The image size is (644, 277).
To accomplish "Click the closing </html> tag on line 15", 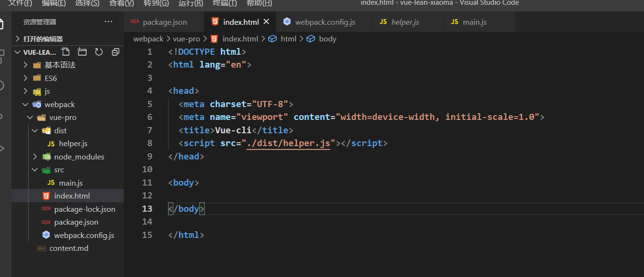I will pos(186,235).
